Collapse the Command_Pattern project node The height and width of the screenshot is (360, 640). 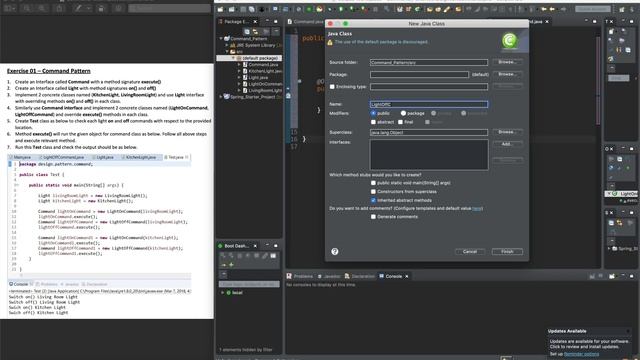coord(222,39)
